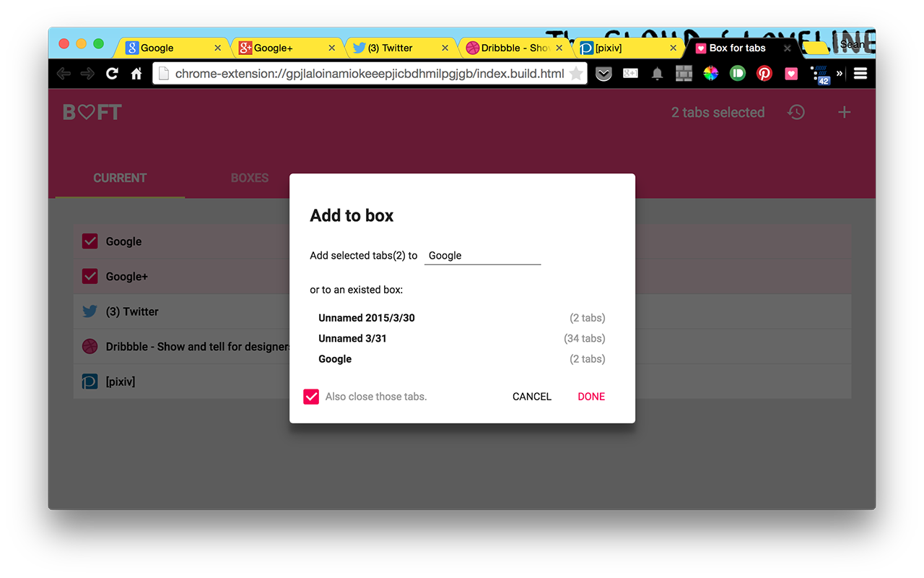Open the CURRENT tab in Boft
The width and height of the screenshot is (924, 578).
coord(120,178)
